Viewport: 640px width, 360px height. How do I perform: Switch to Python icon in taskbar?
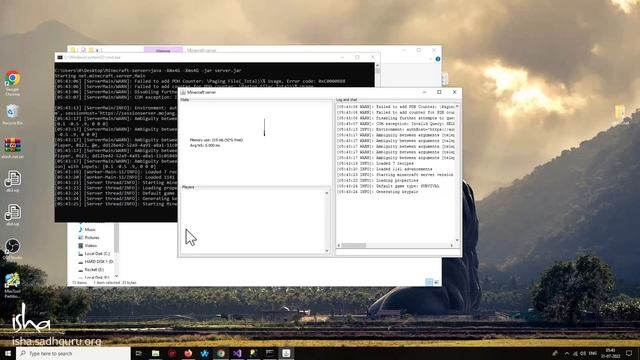253,353
